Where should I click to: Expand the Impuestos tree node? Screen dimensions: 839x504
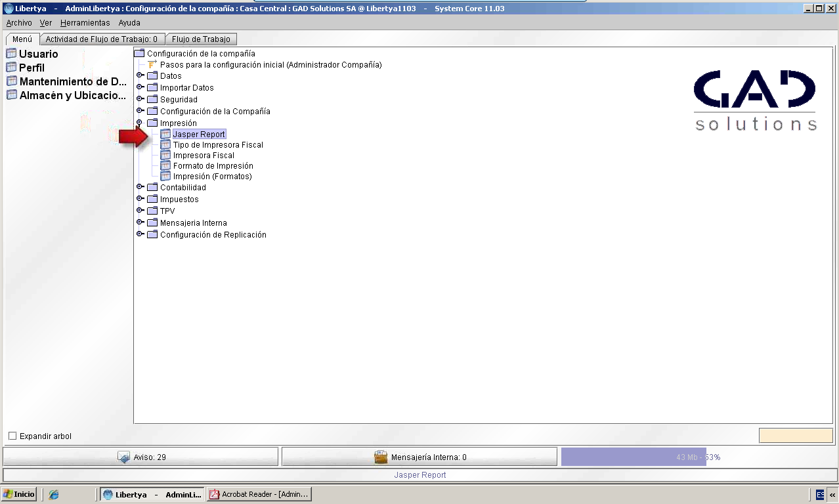140,199
